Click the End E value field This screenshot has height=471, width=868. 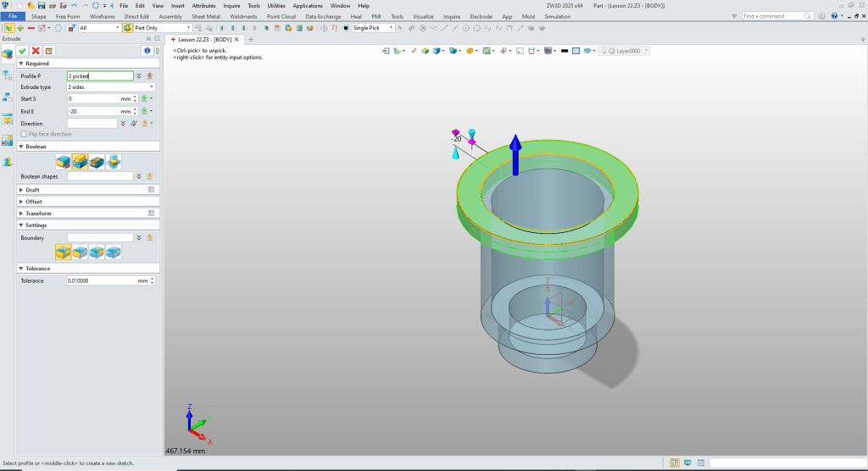(x=92, y=111)
